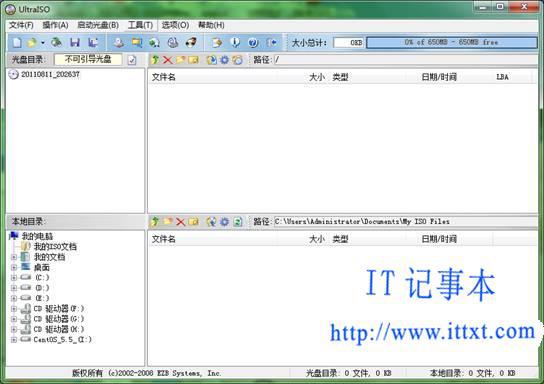Click the new folder icon in 光盘目录 toolbar
544x384 pixels.
tap(180, 60)
